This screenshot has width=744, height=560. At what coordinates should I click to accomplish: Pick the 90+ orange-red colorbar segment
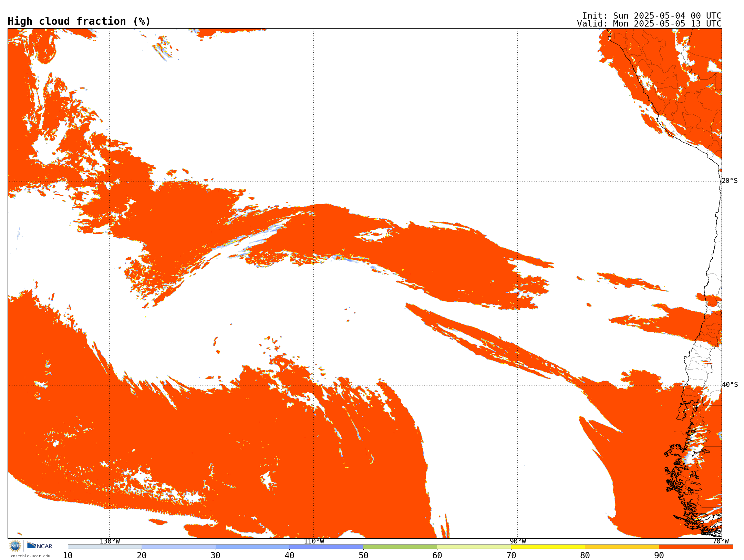(696, 547)
